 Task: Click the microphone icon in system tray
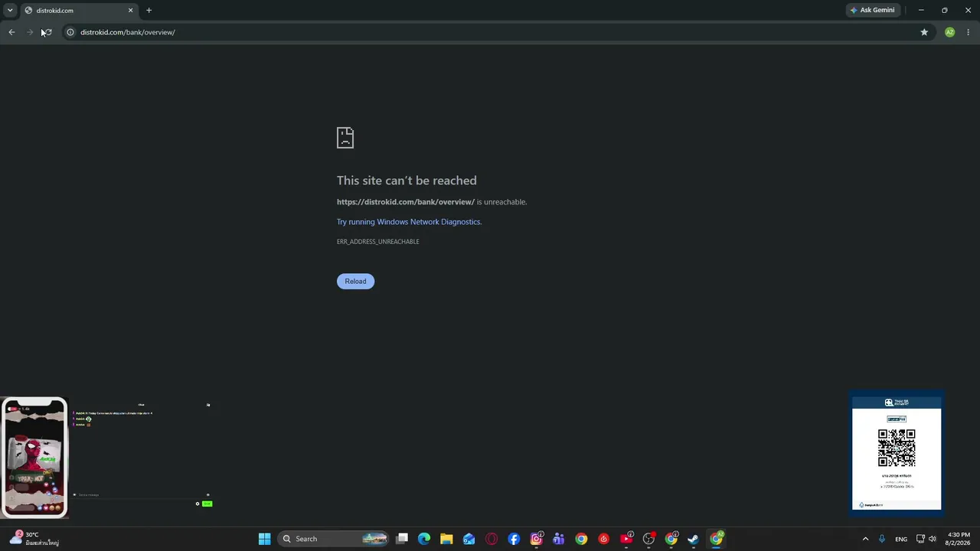882,539
